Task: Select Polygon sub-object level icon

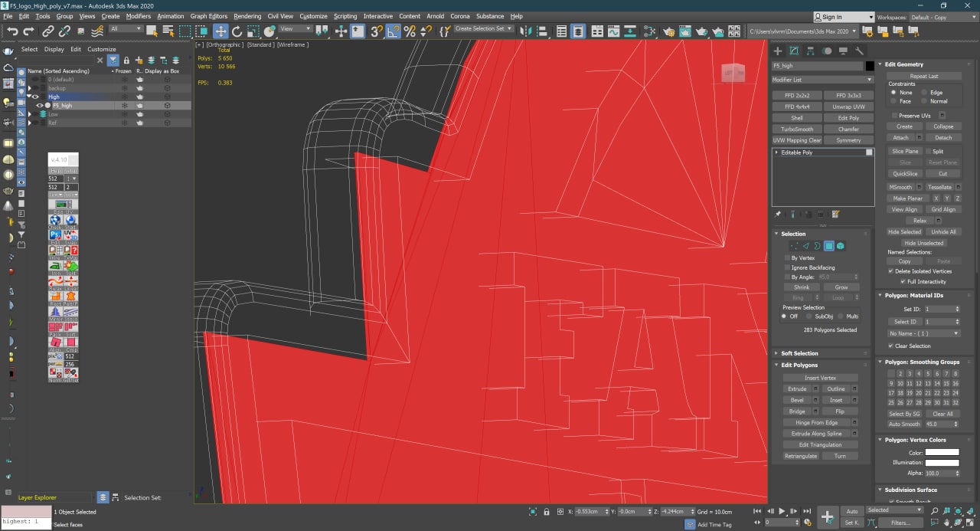Action: pyautogui.click(x=828, y=246)
